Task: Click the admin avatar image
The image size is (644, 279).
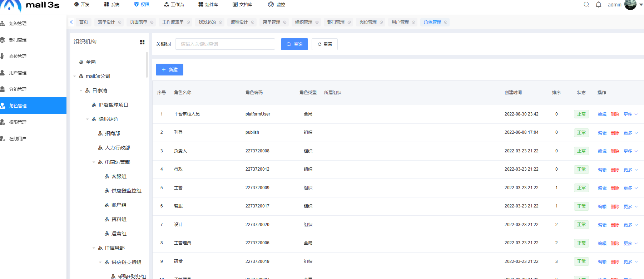Action: coord(630,4)
